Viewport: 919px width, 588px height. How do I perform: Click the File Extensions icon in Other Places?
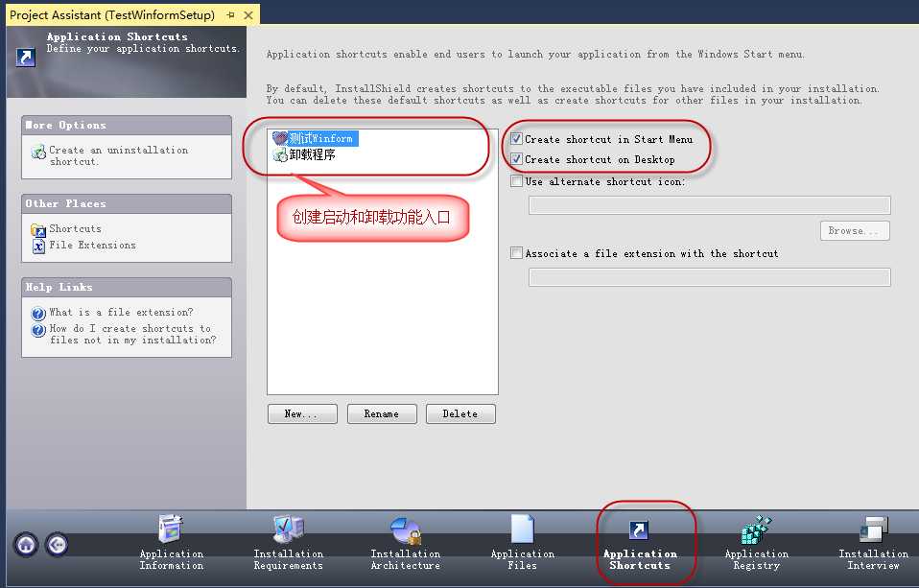pos(38,247)
